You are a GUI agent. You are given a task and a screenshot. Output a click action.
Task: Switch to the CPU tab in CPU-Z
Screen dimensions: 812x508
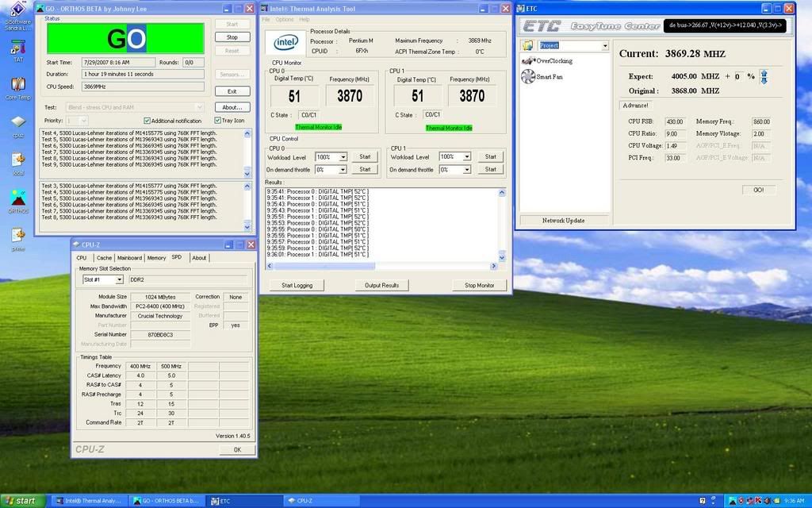pyautogui.click(x=82, y=258)
